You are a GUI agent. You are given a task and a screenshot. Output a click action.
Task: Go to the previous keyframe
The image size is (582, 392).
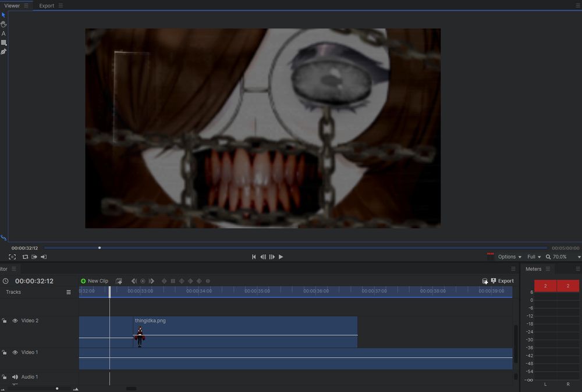(x=134, y=281)
